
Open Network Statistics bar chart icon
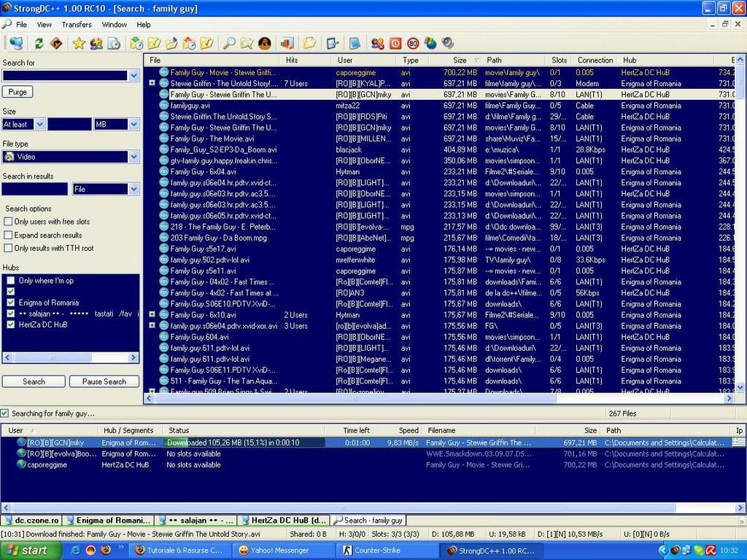pos(287,43)
